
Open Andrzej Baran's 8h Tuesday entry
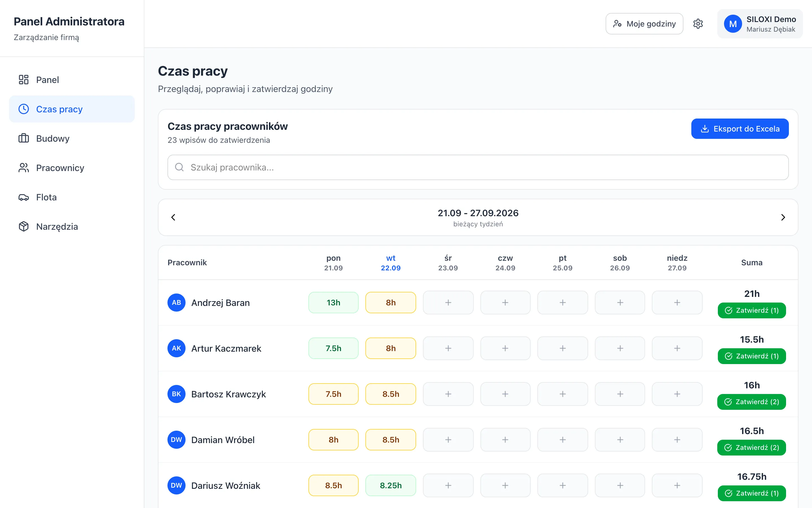[x=390, y=302]
